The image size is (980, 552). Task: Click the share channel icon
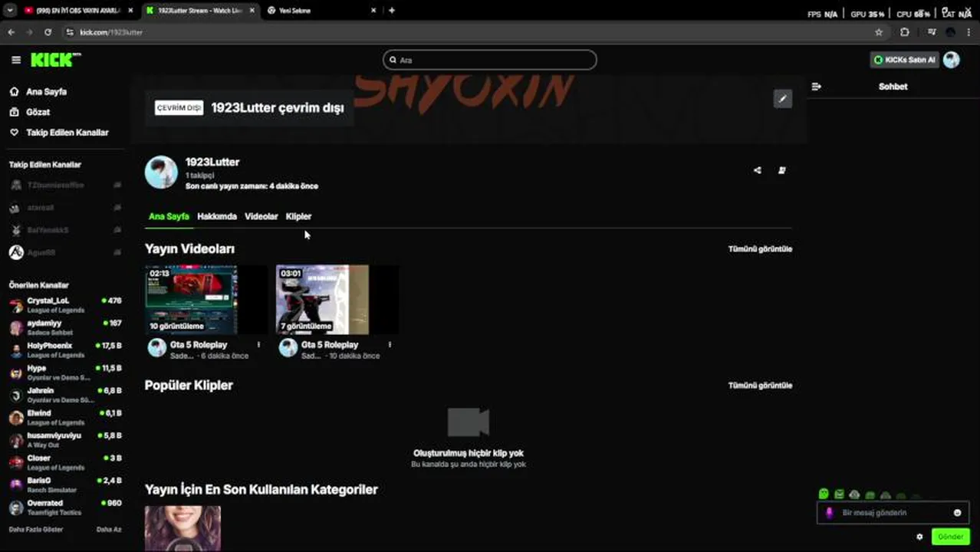pyautogui.click(x=758, y=170)
